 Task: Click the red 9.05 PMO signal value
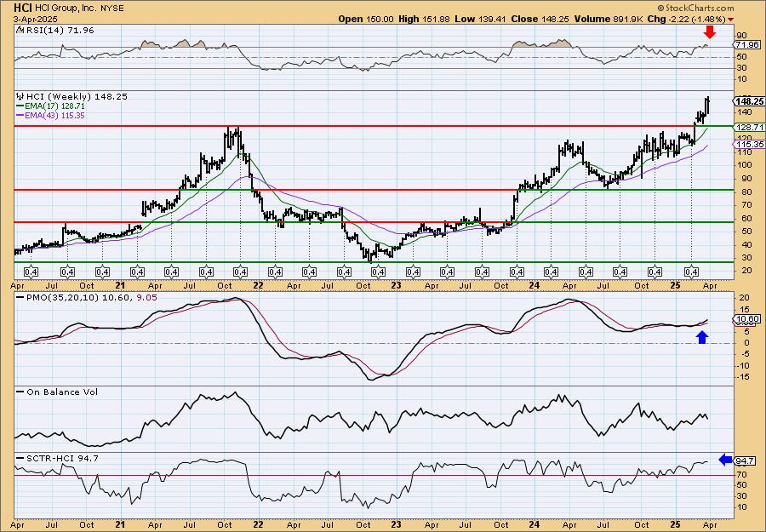pos(147,297)
